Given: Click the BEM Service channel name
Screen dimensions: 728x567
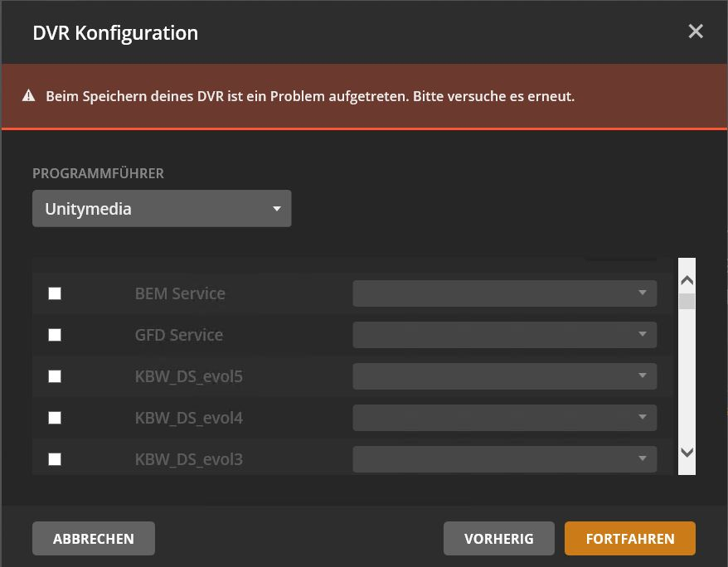Looking at the screenshot, I should [180, 293].
